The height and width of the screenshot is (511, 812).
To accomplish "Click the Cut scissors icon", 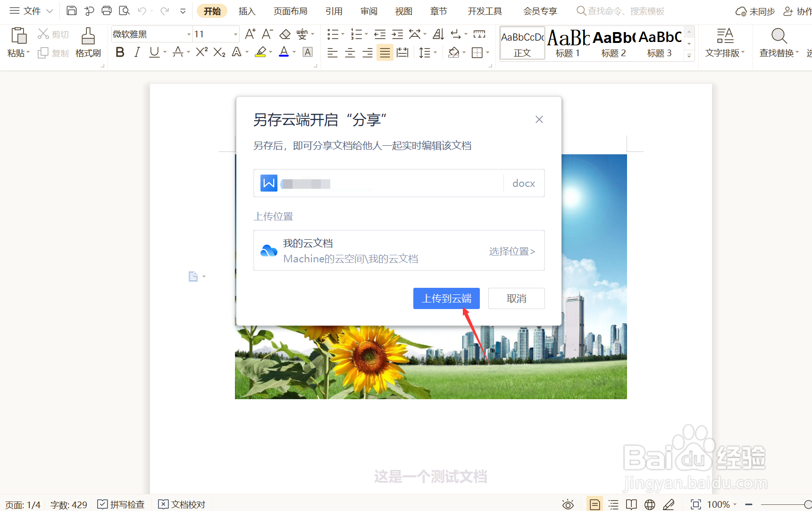I will (x=43, y=34).
